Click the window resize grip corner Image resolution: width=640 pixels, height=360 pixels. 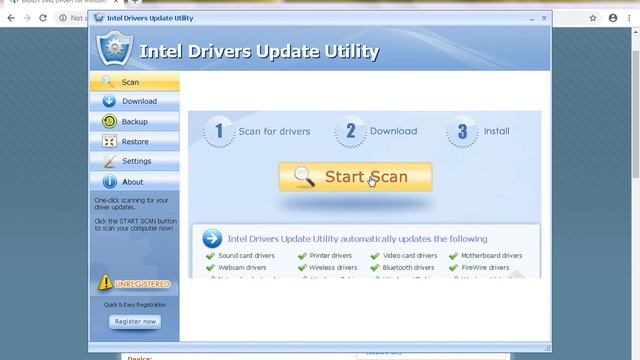(x=547, y=348)
